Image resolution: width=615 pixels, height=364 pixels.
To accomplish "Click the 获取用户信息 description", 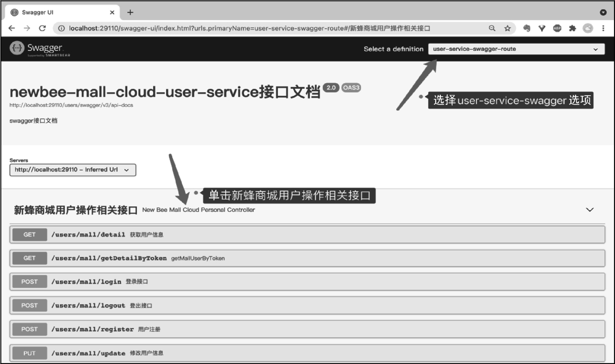I will point(146,234).
